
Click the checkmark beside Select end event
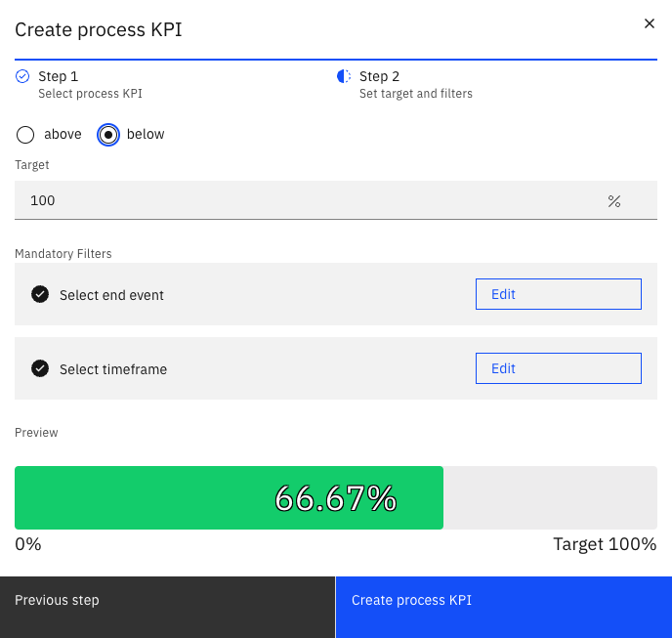pos(40,294)
